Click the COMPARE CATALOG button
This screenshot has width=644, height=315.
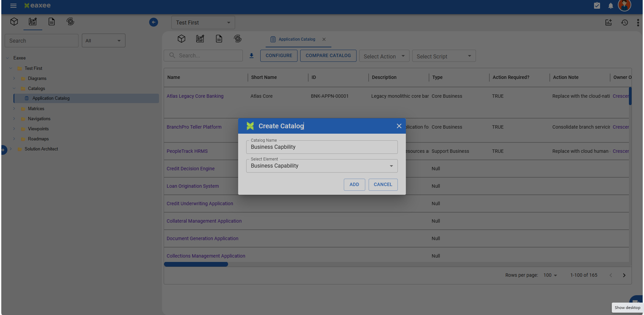point(328,56)
